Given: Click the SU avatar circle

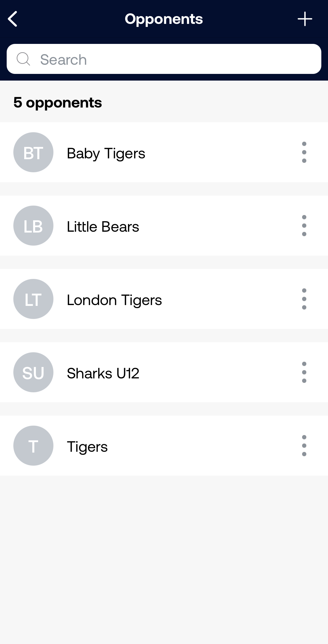Looking at the screenshot, I should coord(33,372).
